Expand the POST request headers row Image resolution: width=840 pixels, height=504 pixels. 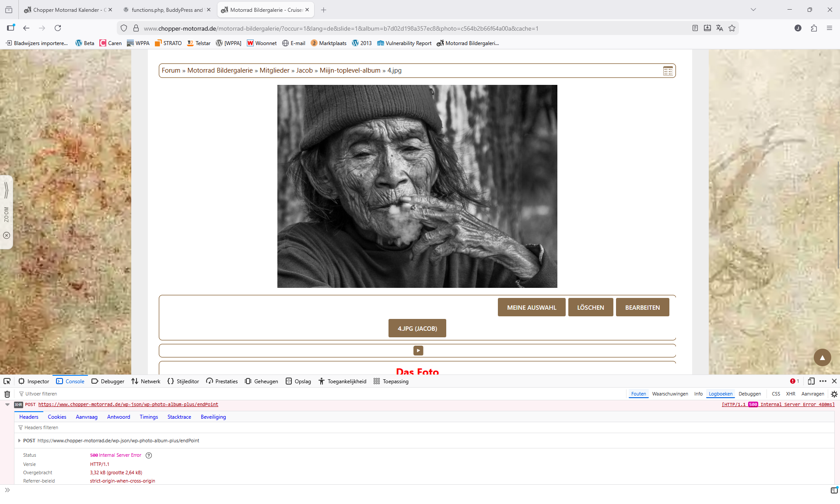(x=19, y=441)
